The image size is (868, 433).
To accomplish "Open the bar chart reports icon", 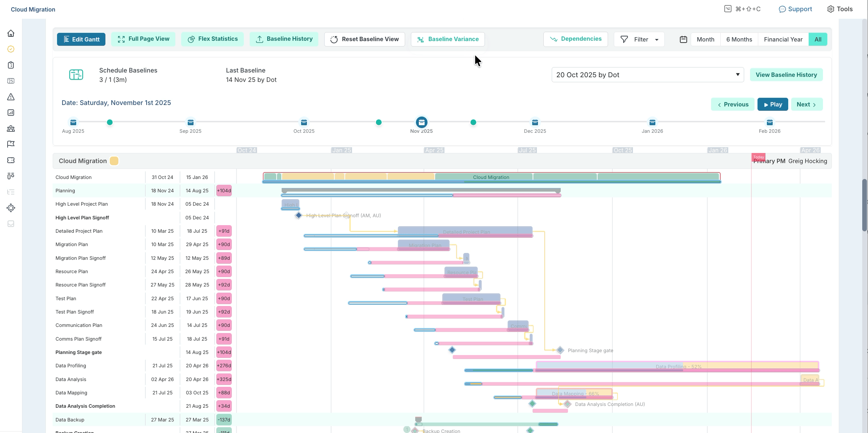I will (11, 113).
